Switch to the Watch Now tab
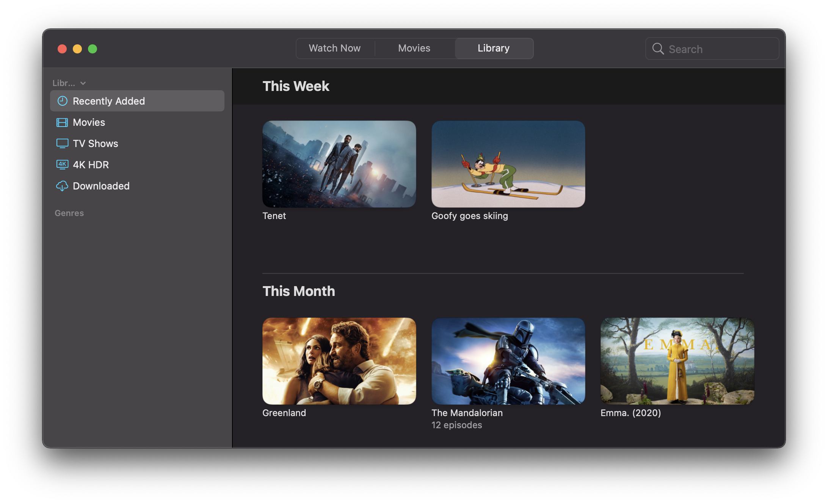The width and height of the screenshot is (828, 504). [x=335, y=48]
